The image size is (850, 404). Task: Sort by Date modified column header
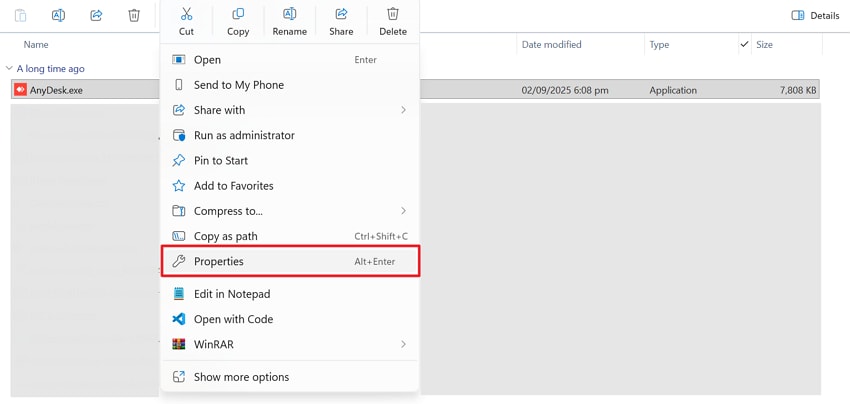pyautogui.click(x=551, y=44)
